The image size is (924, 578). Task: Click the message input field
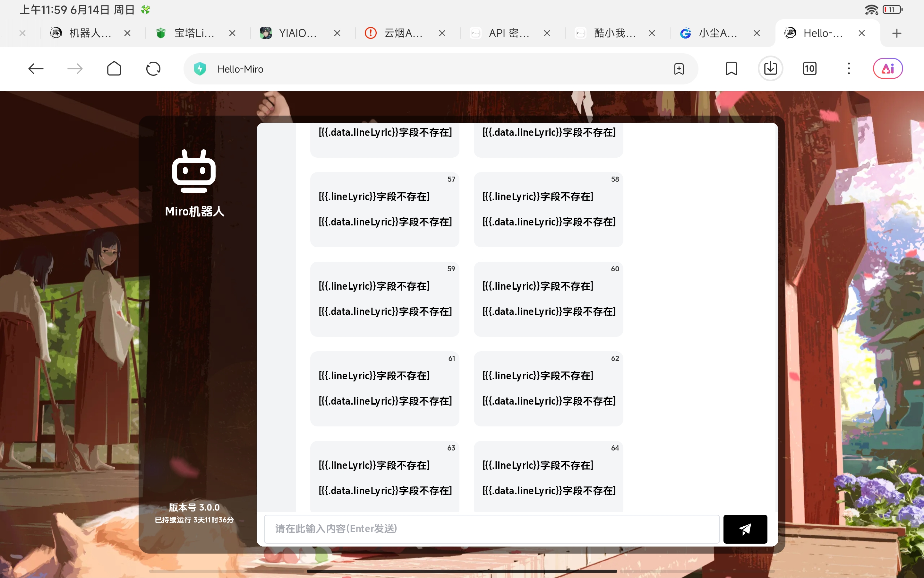pyautogui.click(x=492, y=529)
